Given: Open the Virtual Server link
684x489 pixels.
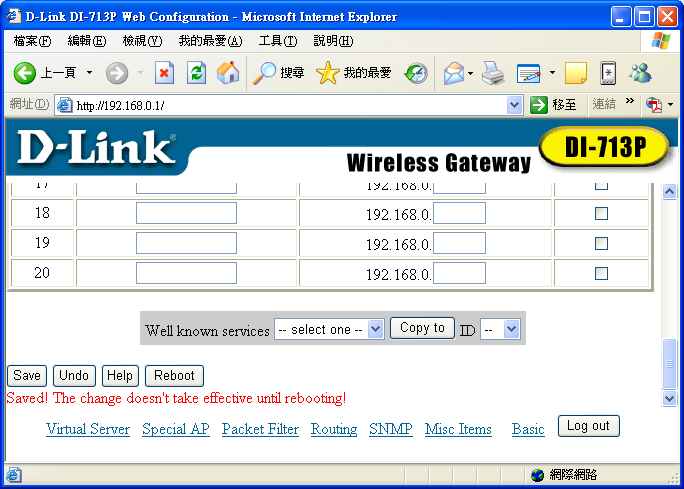Looking at the screenshot, I should coord(88,429).
